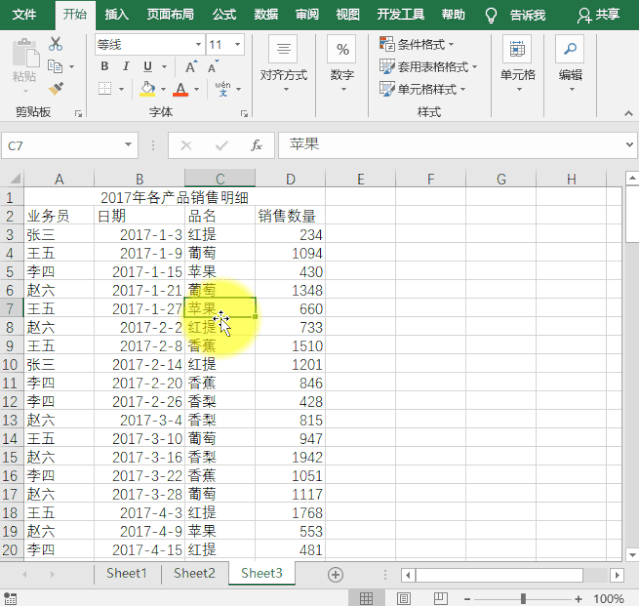The width and height of the screenshot is (639, 606).
Task: Switch to the 插入 ribbon tab
Action: tap(117, 15)
